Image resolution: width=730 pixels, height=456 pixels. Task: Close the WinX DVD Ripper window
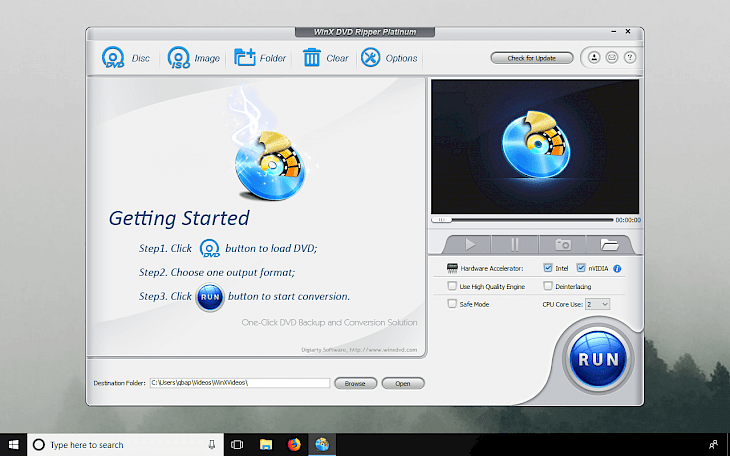click(x=628, y=32)
